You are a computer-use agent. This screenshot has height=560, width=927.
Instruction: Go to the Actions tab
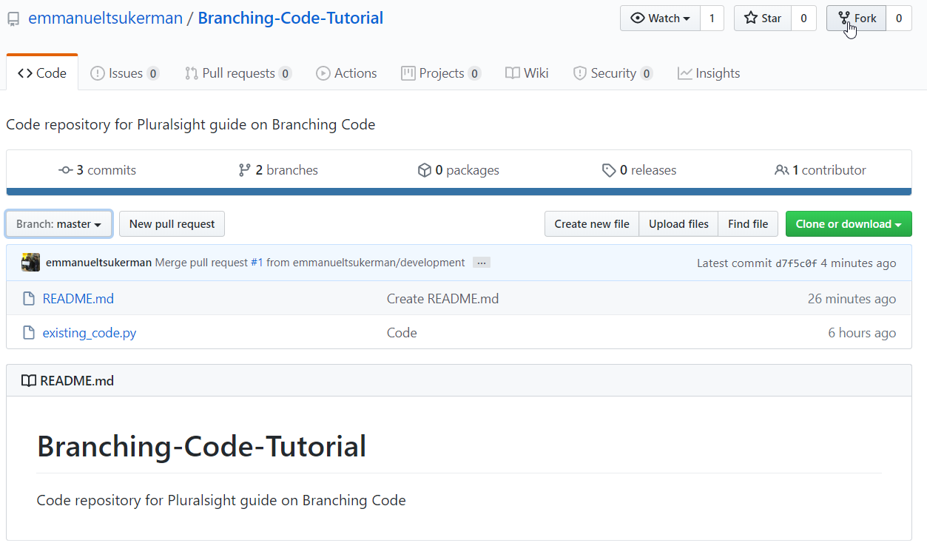346,73
